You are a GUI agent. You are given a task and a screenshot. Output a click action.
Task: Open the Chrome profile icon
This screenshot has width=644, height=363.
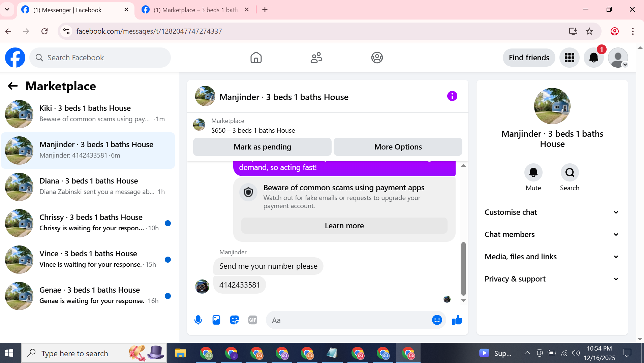(615, 31)
